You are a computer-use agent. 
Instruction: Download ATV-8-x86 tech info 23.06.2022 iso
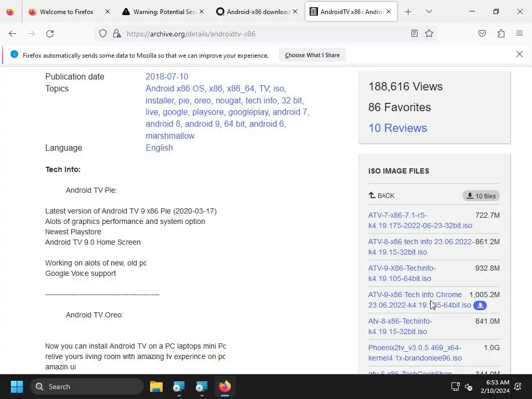(x=421, y=247)
